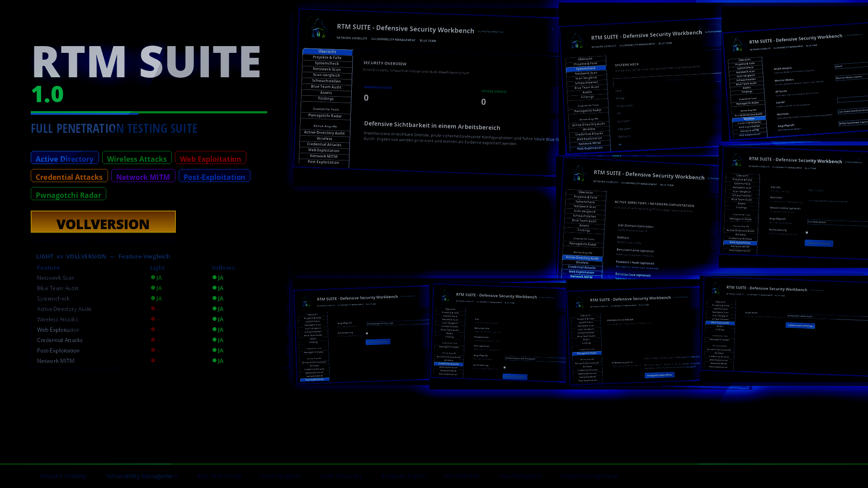
Task: Click green Light dot in Blue Team Audit row
Action: tap(153, 288)
